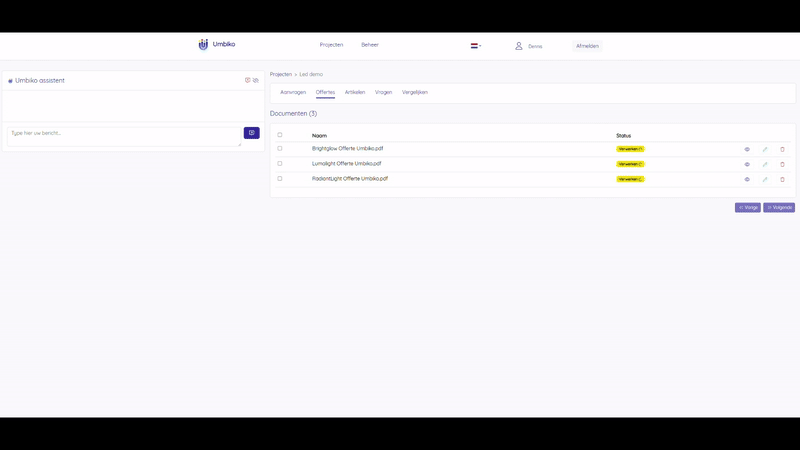
Task: Click the Afmelden button
Action: [587, 46]
